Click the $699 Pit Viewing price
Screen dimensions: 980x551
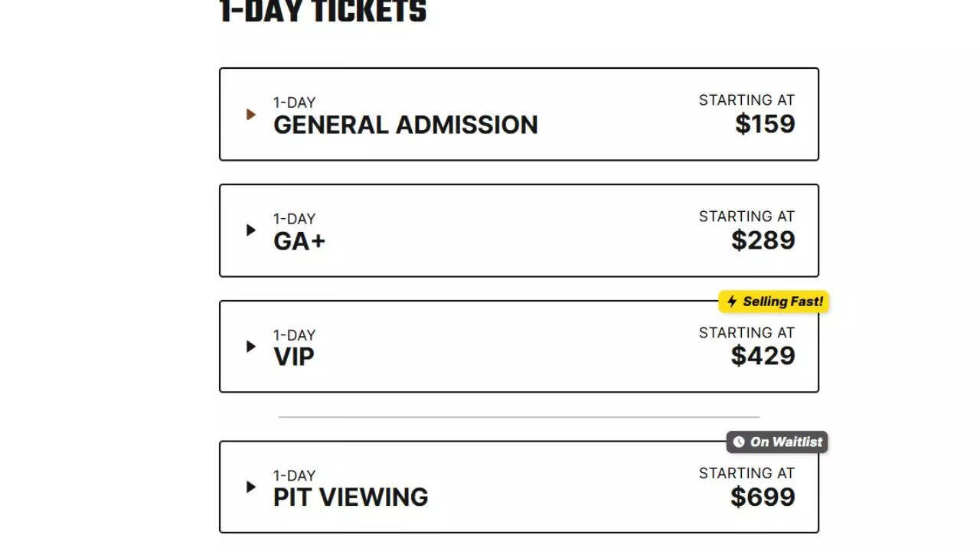click(763, 497)
